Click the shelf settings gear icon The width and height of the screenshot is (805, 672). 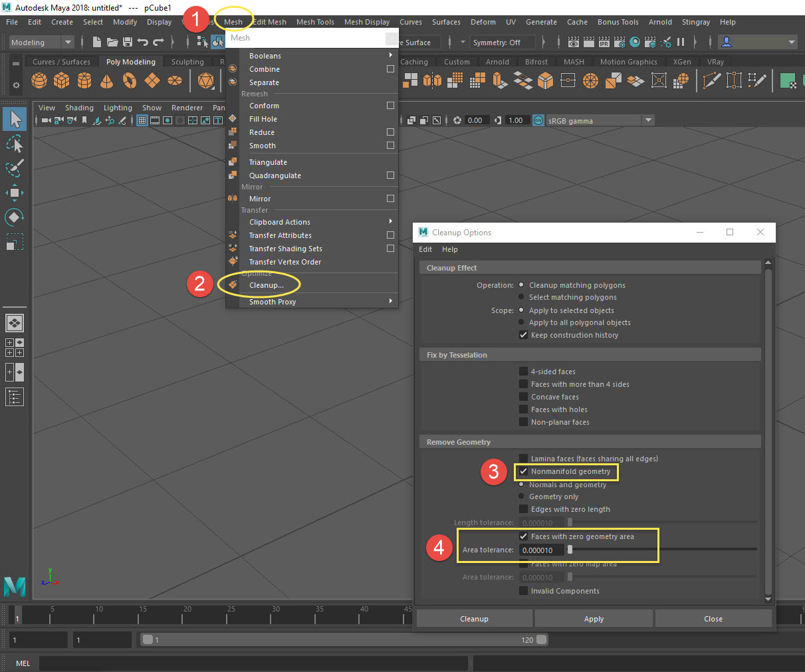(x=16, y=85)
